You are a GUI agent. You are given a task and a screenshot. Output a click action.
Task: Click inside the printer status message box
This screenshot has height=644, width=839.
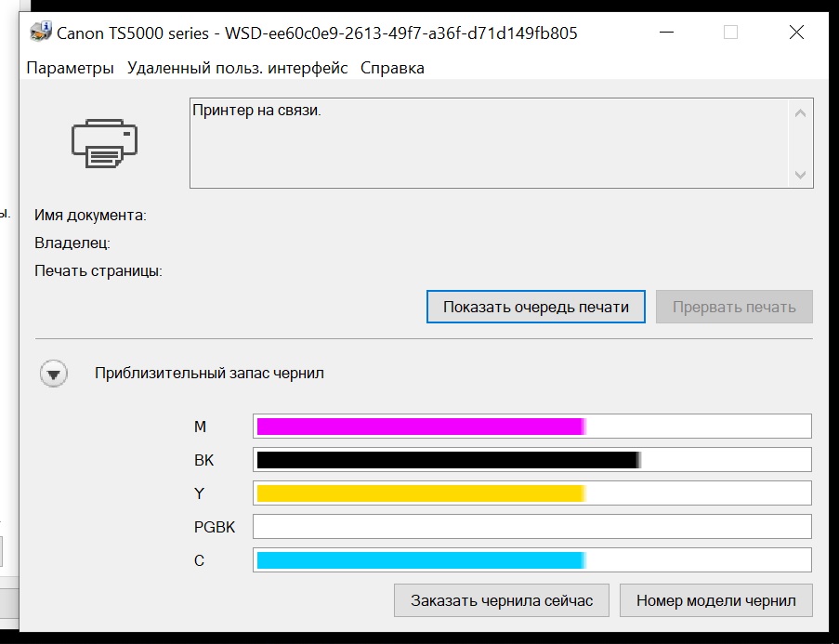(x=489, y=143)
